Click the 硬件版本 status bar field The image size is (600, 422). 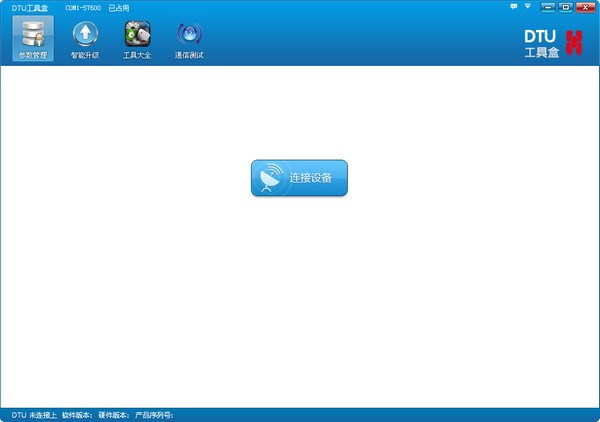(x=114, y=415)
